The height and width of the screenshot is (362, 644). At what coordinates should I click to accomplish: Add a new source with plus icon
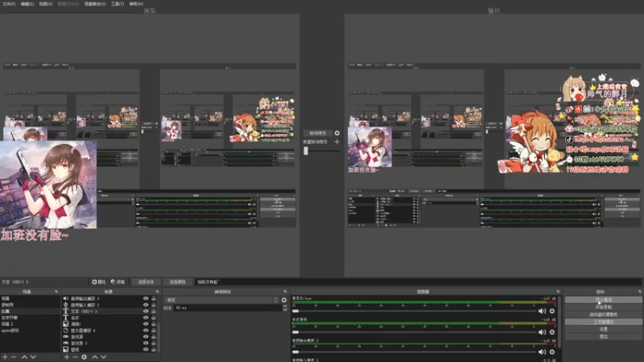67,357
